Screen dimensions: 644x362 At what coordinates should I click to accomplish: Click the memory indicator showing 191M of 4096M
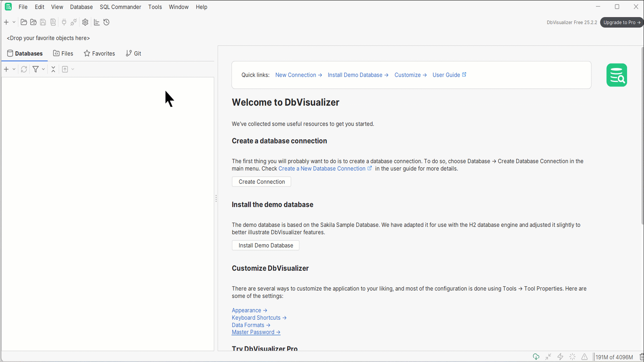pos(615,357)
